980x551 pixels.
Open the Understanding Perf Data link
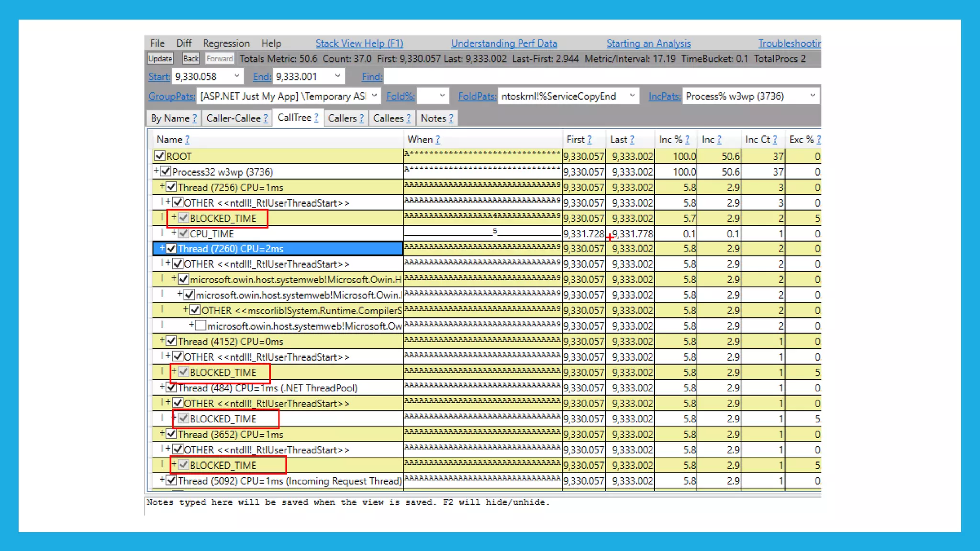[504, 44]
